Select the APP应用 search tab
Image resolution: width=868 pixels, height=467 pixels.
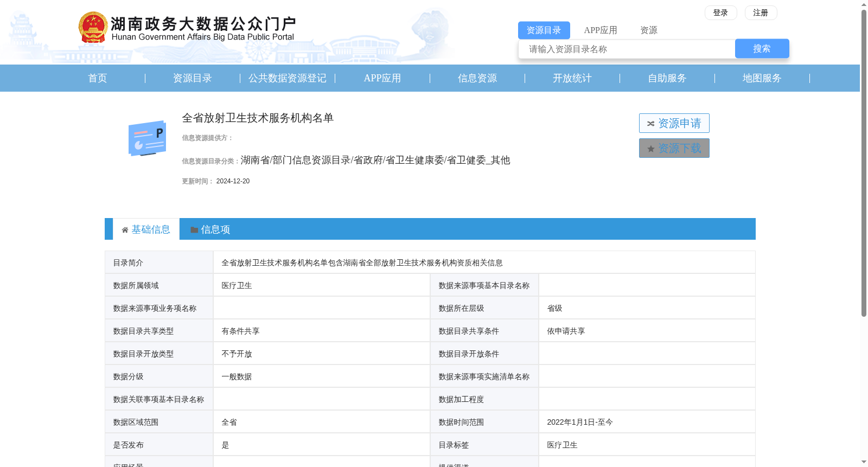tap(601, 30)
